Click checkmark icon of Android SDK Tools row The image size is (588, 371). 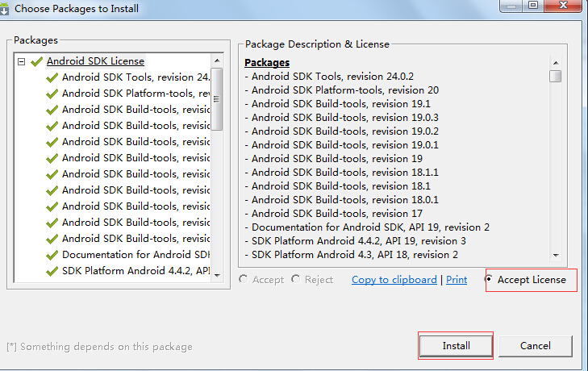point(52,77)
